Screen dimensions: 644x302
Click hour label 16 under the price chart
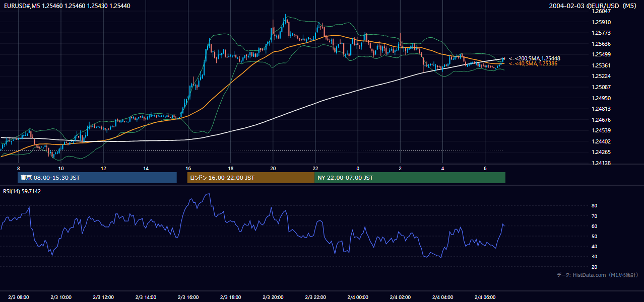(188, 168)
